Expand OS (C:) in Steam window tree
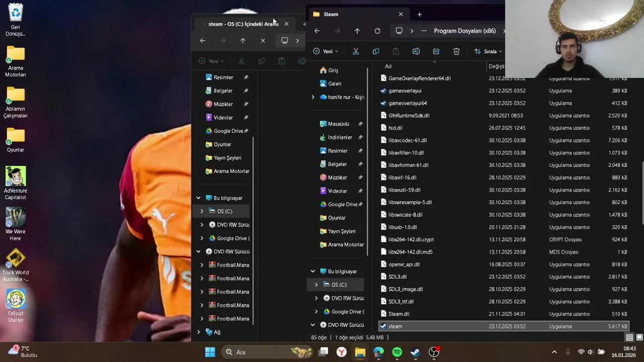This screenshot has width=644, height=362. (316, 285)
